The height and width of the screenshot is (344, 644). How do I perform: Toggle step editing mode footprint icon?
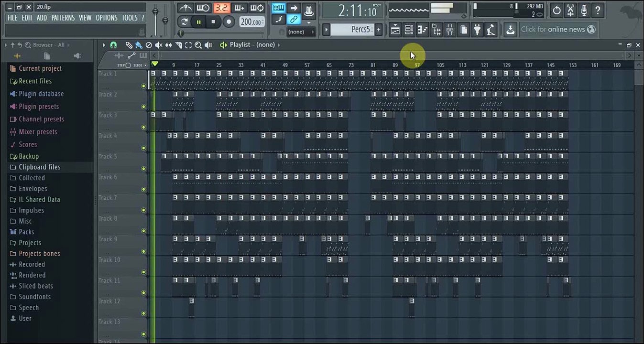pos(279,20)
